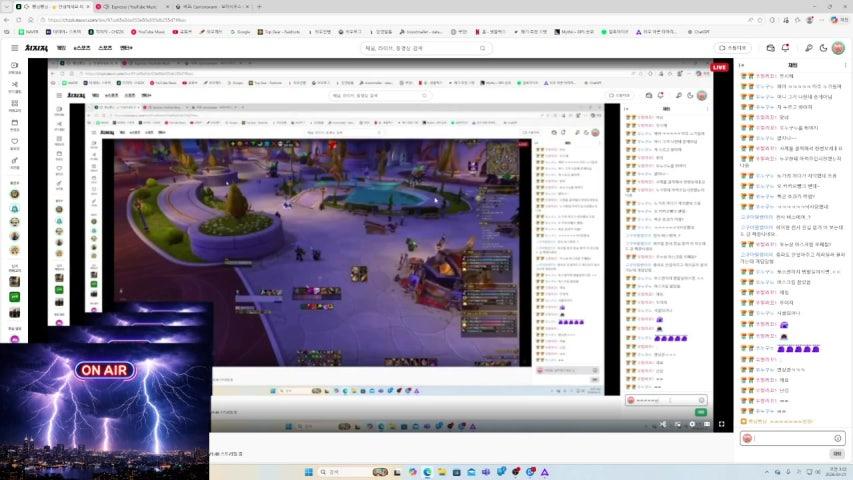
Task: Collapse the chat panel with arrow icon
Action: pos(741,65)
